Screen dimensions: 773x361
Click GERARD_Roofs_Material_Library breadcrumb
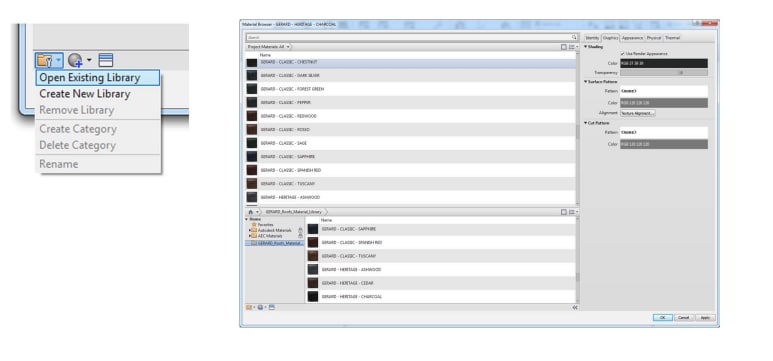click(x=294, y=212)
